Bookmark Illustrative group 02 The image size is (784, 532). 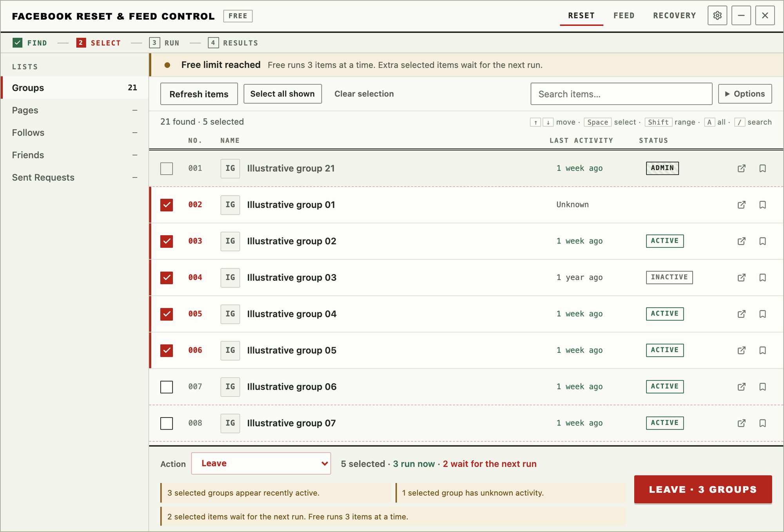click(762, 241)
